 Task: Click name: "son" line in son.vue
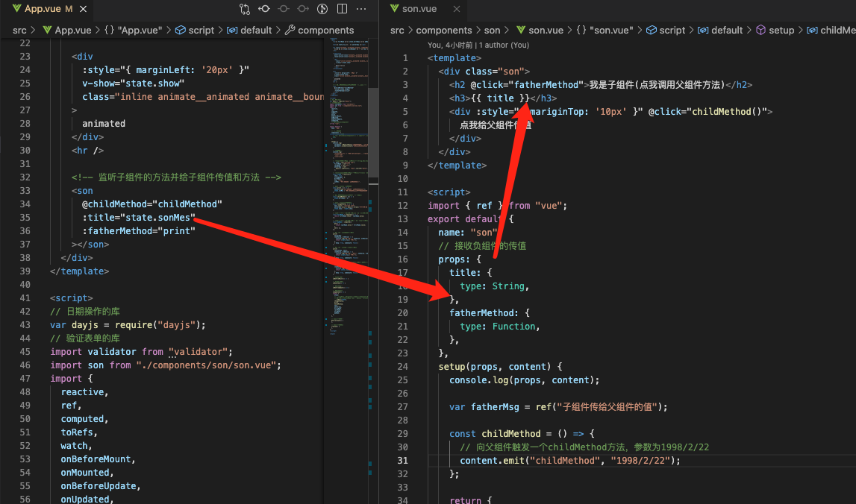(468, 233)
